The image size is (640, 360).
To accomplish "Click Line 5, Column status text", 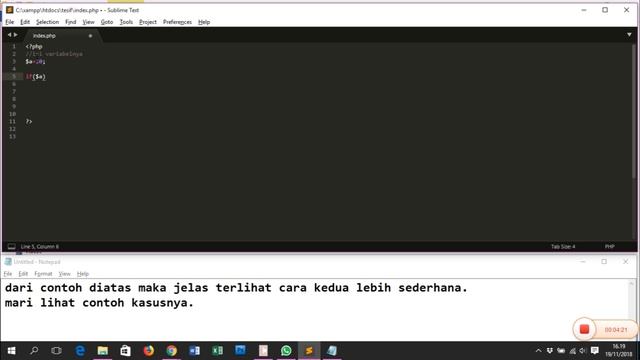I will [40, 247].
